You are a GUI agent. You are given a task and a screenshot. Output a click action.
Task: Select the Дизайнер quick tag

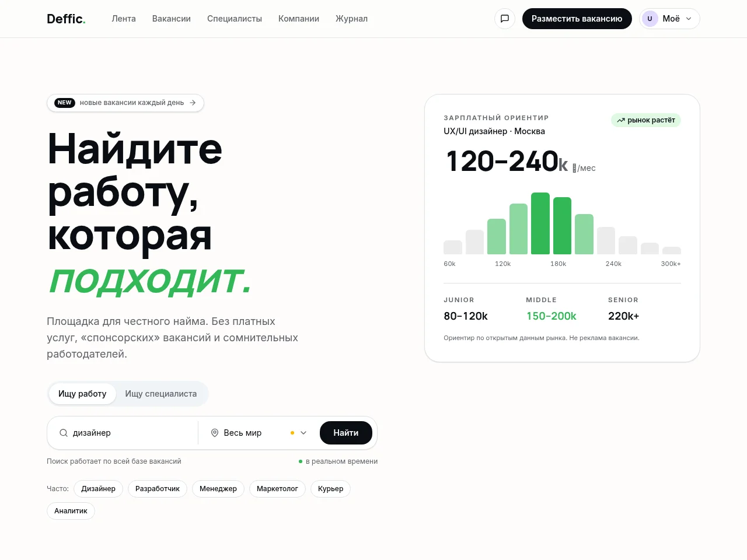pyautogui.click(x=98, y=489)
